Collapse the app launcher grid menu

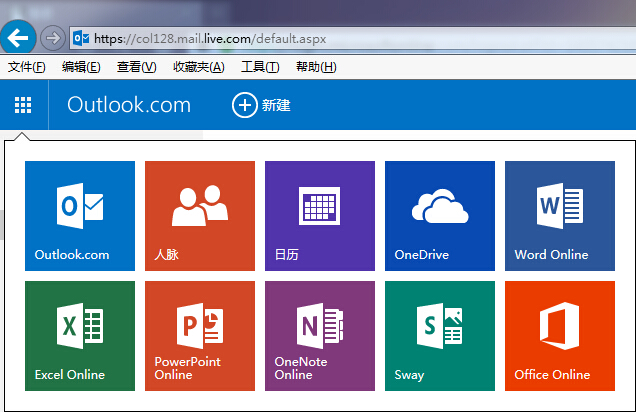23,105
